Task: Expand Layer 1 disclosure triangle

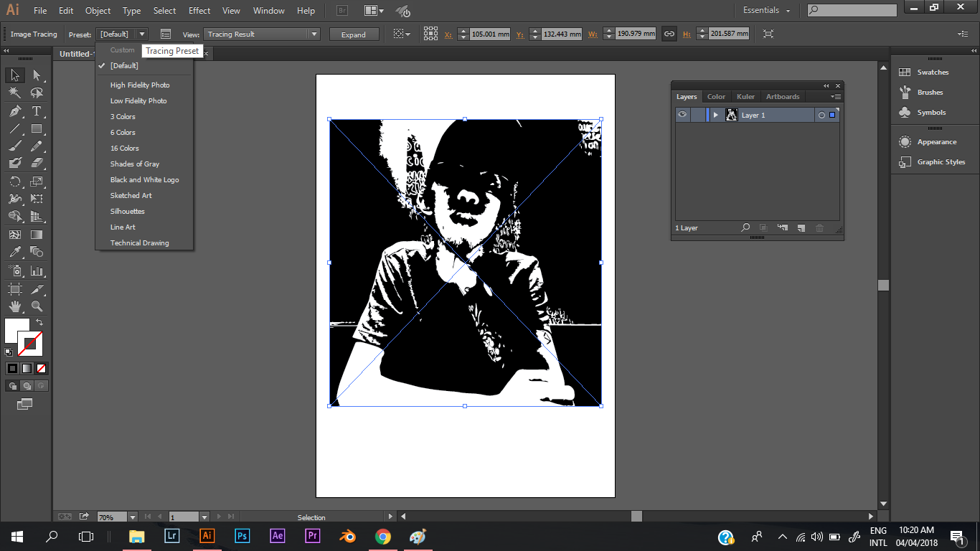Action: point(715,115)
